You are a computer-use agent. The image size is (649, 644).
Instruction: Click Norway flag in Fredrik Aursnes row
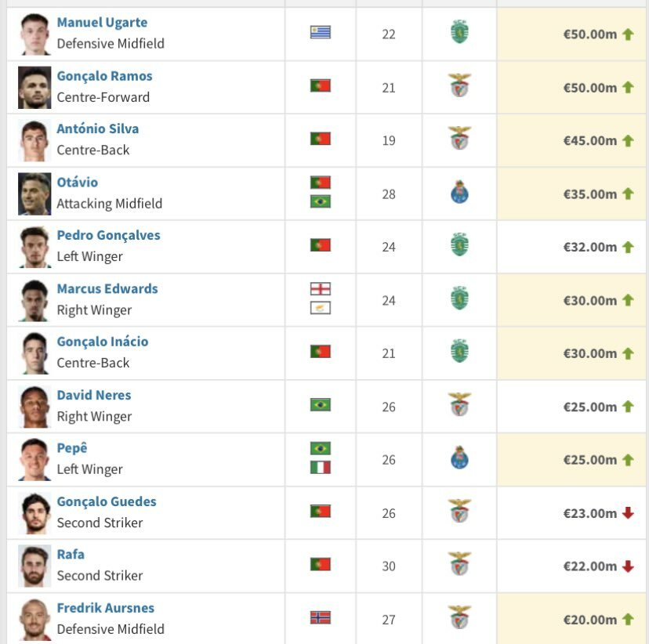[x=321, y=617]
